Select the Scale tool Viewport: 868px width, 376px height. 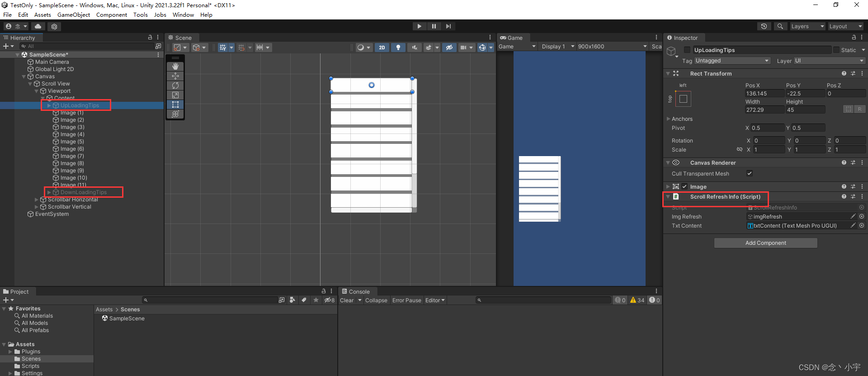(x=175, y=95)
